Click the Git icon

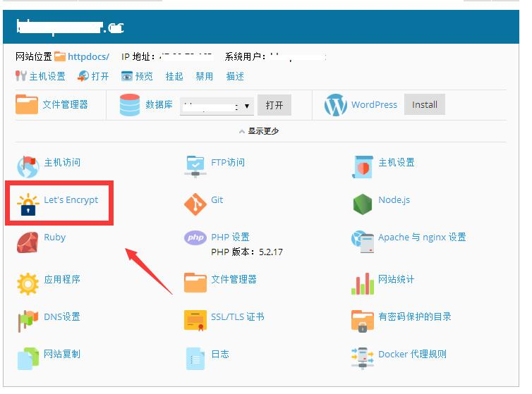195,204
